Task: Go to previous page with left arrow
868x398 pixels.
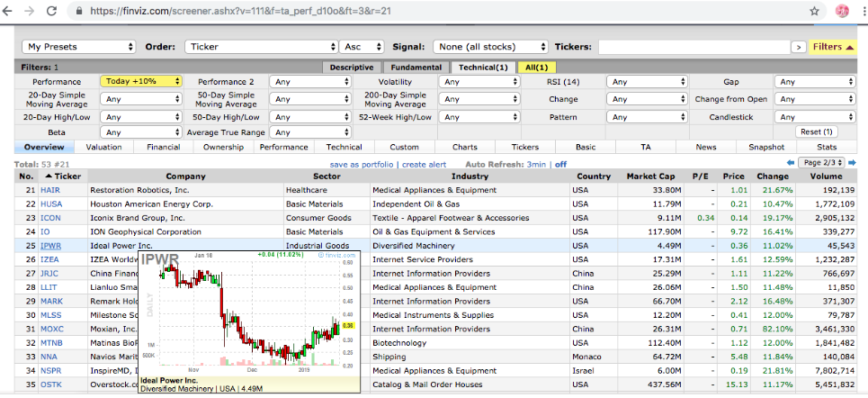Action: click(791, 163)
